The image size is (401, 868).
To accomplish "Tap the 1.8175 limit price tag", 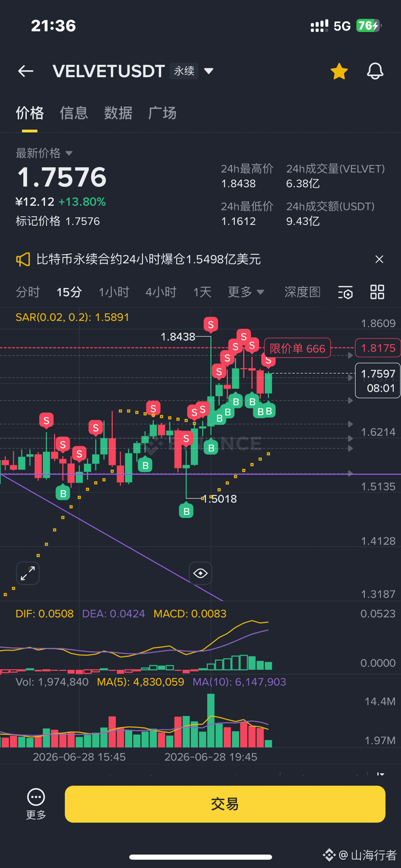I will click(378, 348).
